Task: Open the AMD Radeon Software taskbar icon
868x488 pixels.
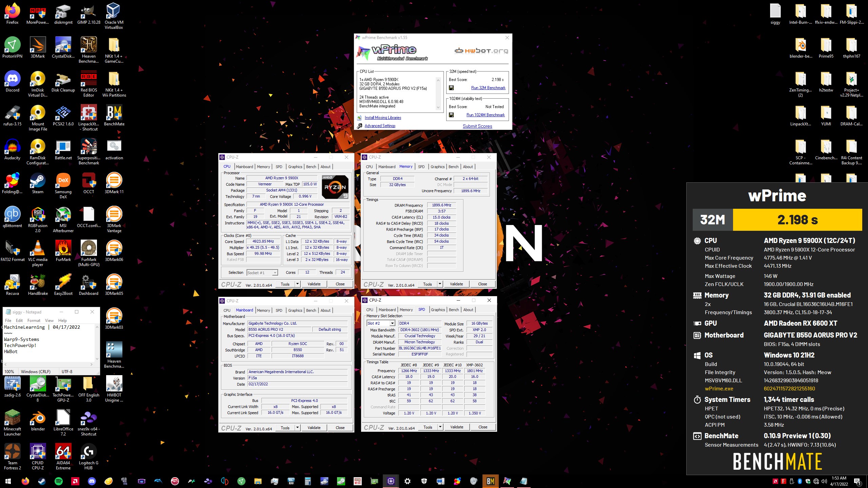Action: (75, 481)
